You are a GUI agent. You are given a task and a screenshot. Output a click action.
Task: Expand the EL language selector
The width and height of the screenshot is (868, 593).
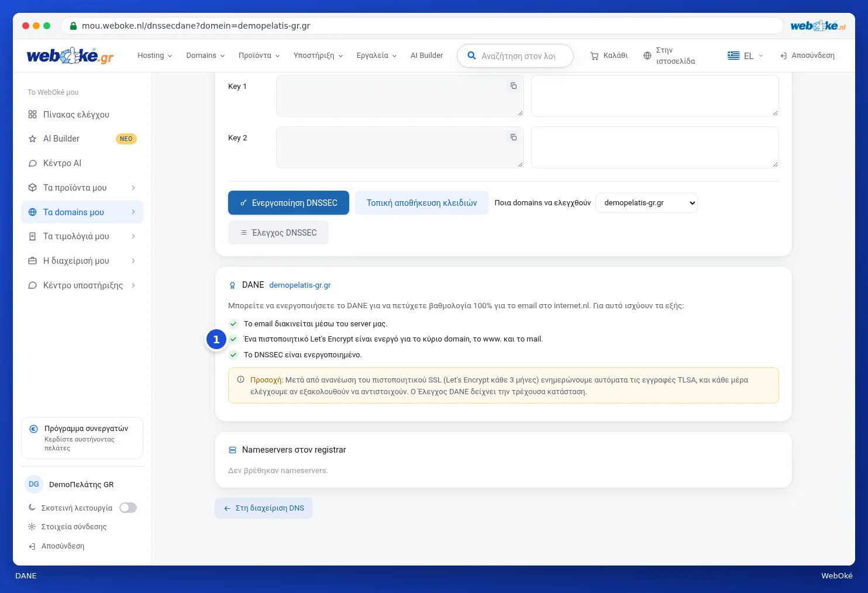(x=745, y=56)
